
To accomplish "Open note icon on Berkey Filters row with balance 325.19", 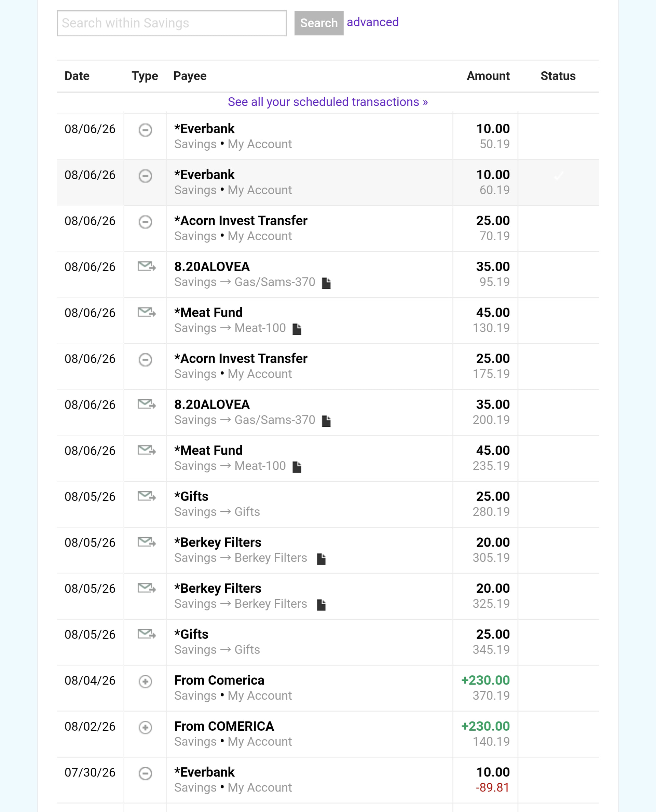I will pos(321,605).
